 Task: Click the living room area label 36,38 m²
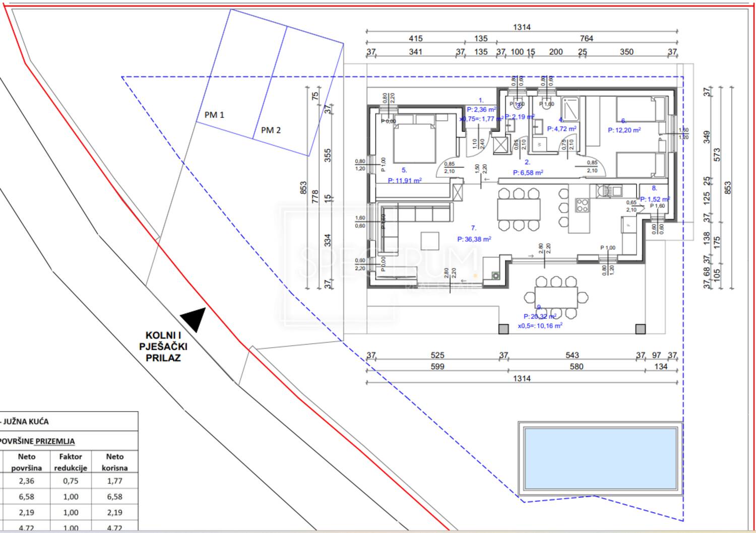pos(474,240)
